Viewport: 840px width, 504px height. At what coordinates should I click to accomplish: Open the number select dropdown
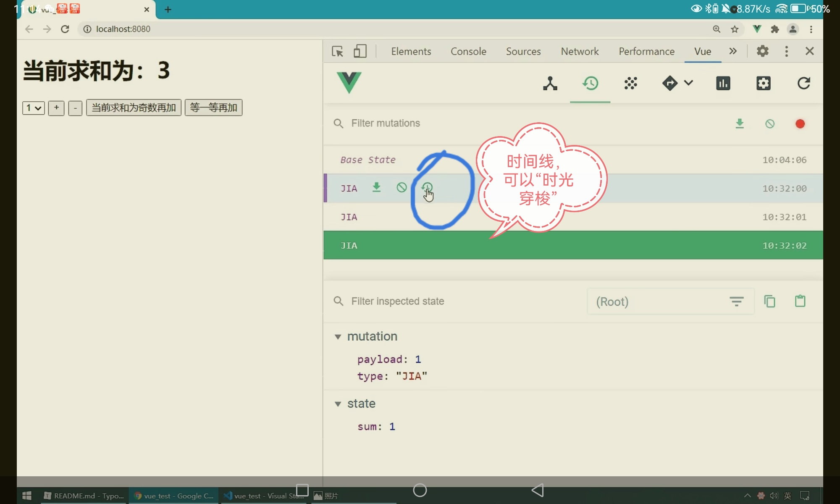[x=33, y=108]
